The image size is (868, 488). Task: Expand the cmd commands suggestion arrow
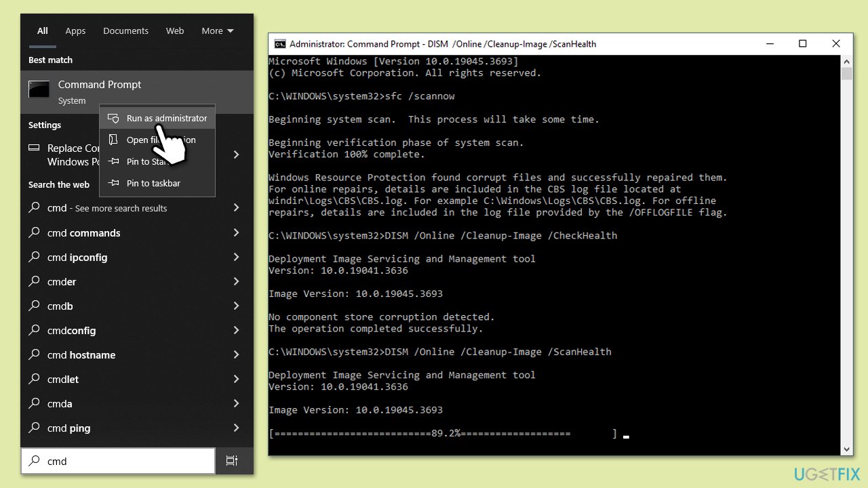236,232
